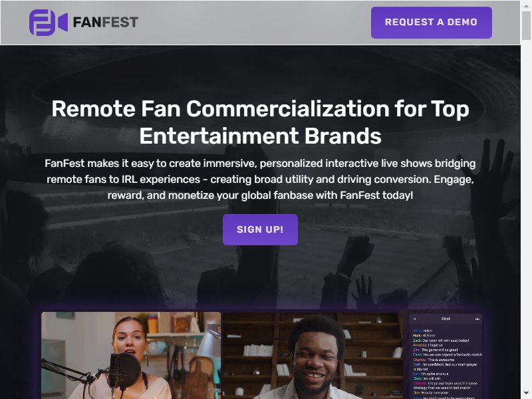Click the FanFest description paragraph
532x399 pixels.
pyautogui.click(x=260, y=179)
